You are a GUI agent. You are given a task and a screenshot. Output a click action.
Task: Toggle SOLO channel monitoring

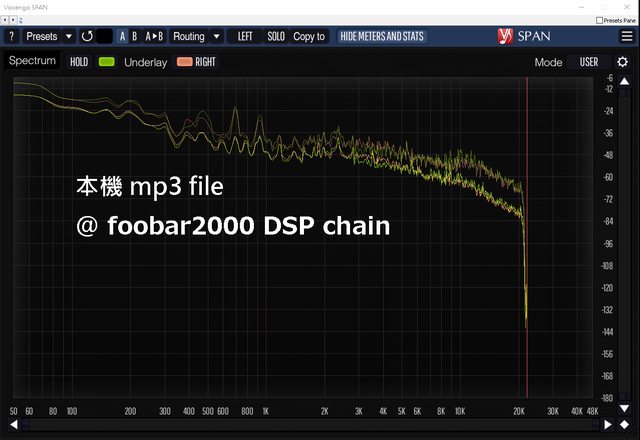click(276, 36)
